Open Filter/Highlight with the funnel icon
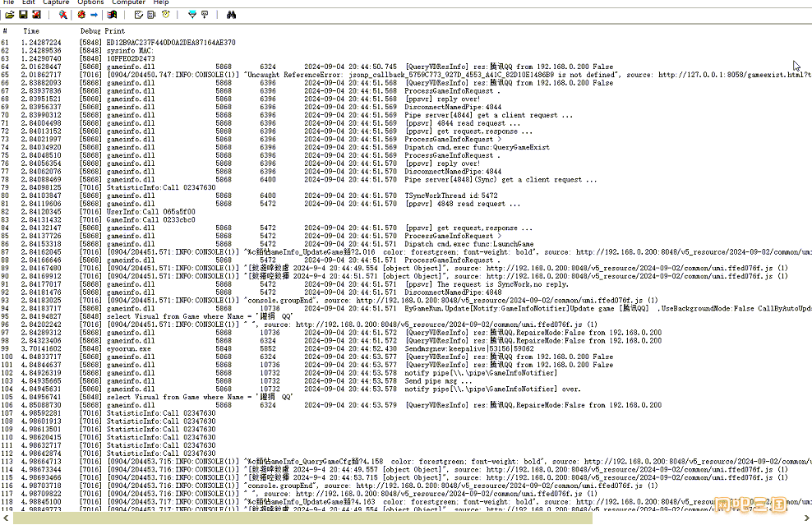The image size is (812, 525). (x=192, y=15)
